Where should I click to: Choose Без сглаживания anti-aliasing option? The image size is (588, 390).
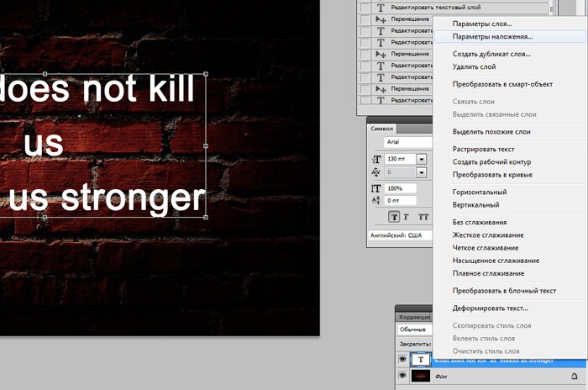coord(480,222)
